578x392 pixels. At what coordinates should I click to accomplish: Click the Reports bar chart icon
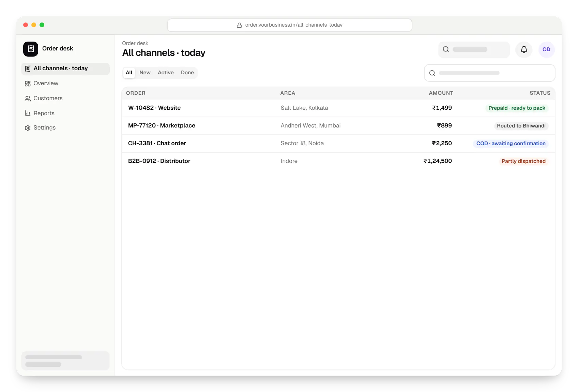pos(28,113)
